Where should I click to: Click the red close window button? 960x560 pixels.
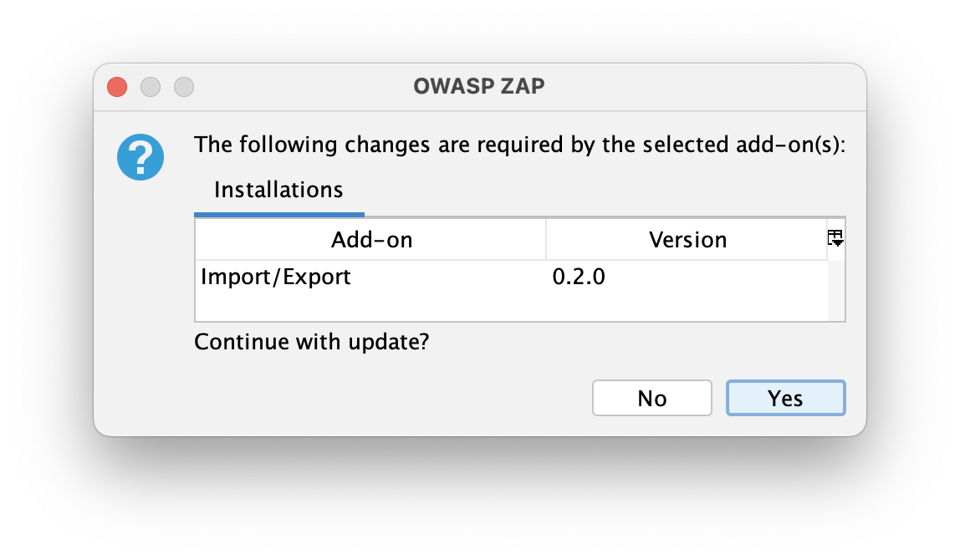pyautogui.click(x=116, y=87)
